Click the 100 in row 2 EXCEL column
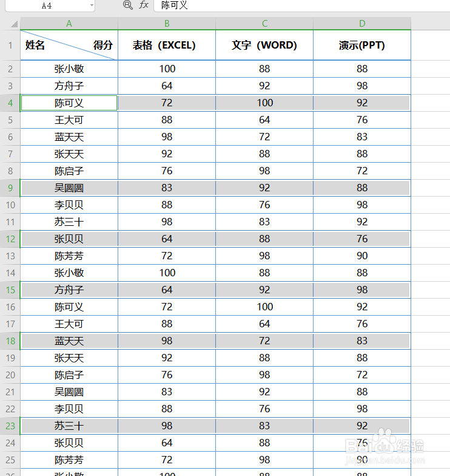450x476 pixels. 167,69
